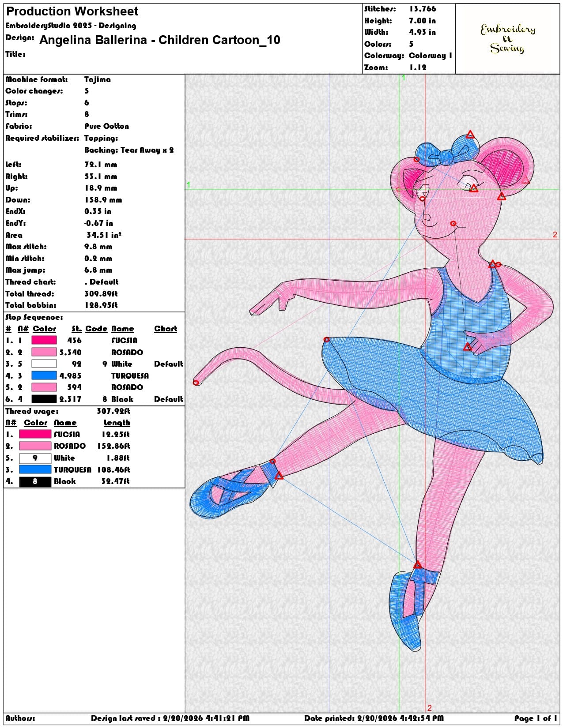Click the Max stitch value 9.8 mm
Screen dimensions: 563x728
(x=98, y=247)
